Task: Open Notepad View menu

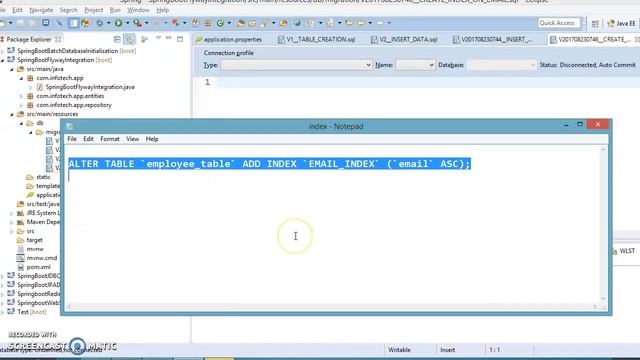Action: pyautogui.click(x=132, y=139)
